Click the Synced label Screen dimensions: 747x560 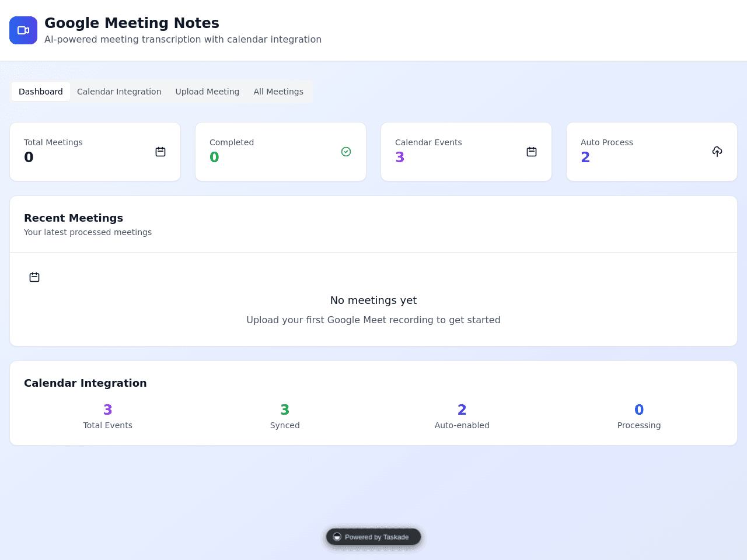pyautogui.click(x=285, y=425)
